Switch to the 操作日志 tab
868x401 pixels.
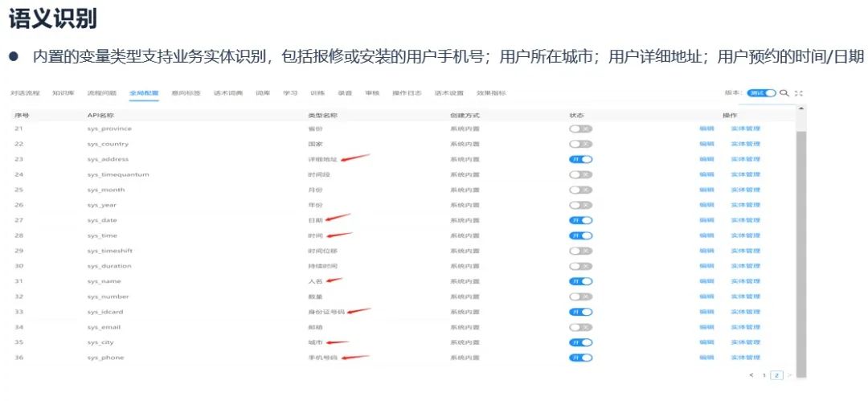407,93
